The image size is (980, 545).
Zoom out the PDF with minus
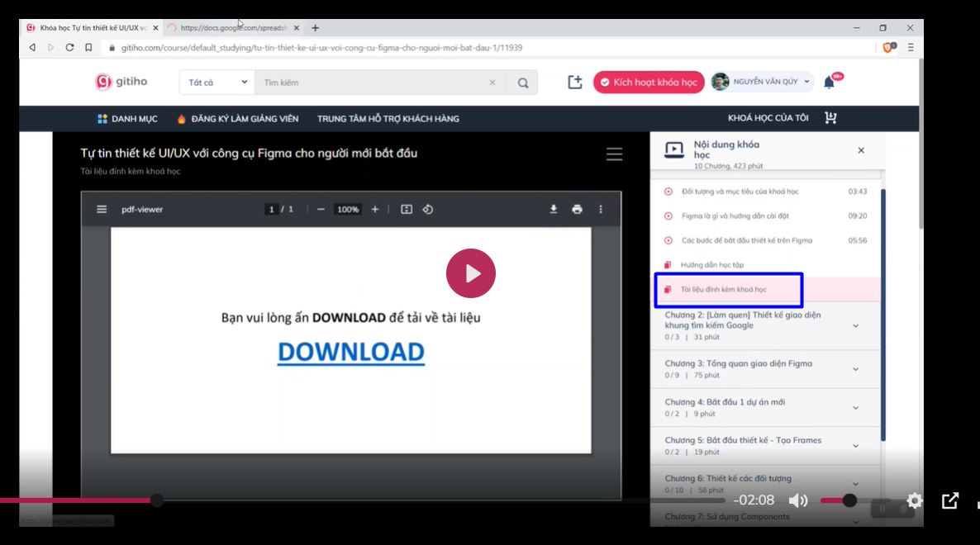[321, 210]
